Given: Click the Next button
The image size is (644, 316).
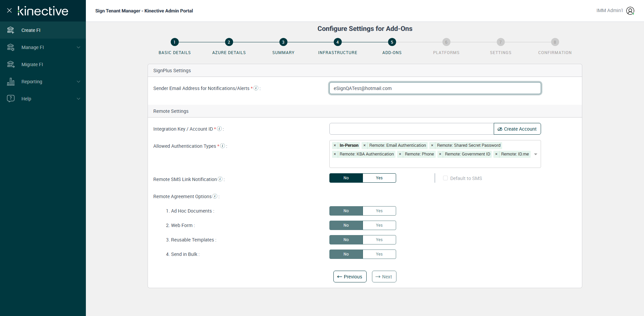Looking at the screenshot, I should click(x=384, y=277).
